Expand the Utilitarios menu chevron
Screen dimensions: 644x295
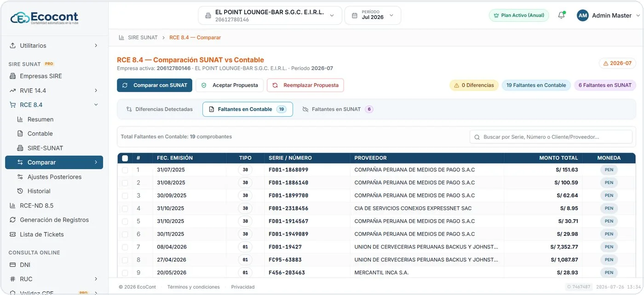[96, 45]
